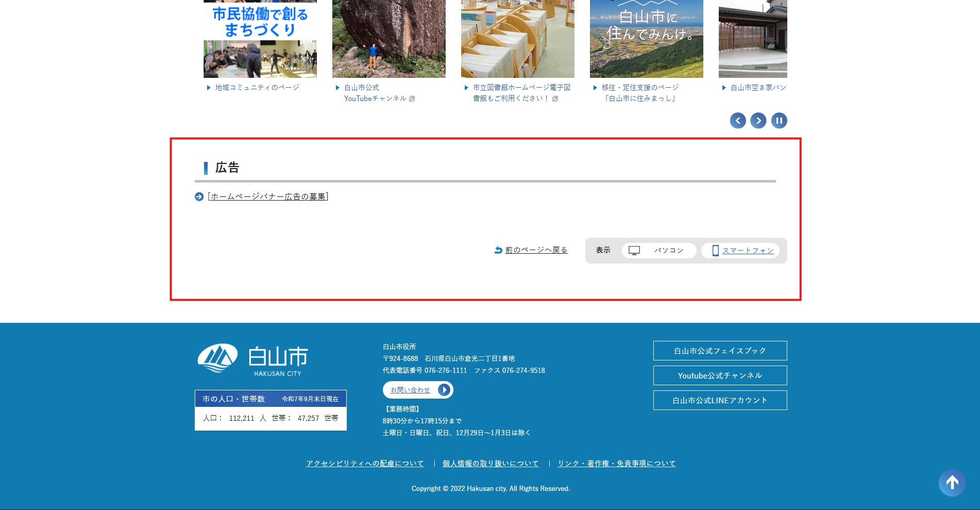Viewport: 980px width, 510px height.
Task: Open 白山市公式フェイスブック
Action: [720, 351]
